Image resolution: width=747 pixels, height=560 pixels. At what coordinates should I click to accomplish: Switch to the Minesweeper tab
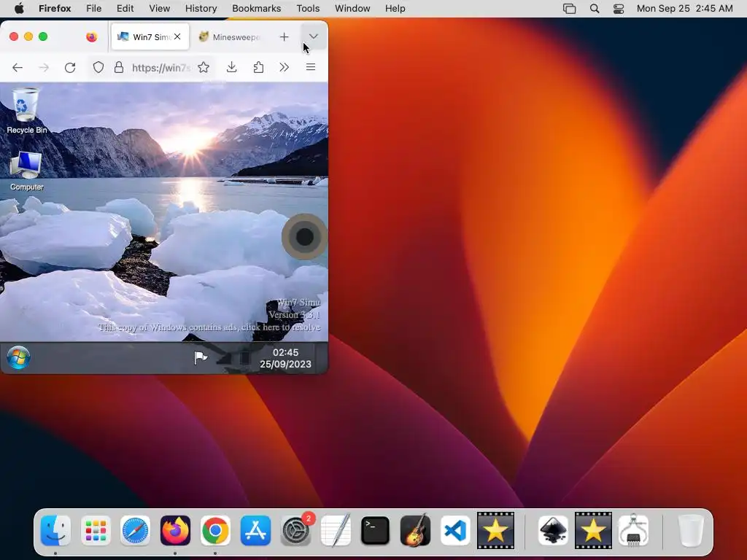coord(230,36)
